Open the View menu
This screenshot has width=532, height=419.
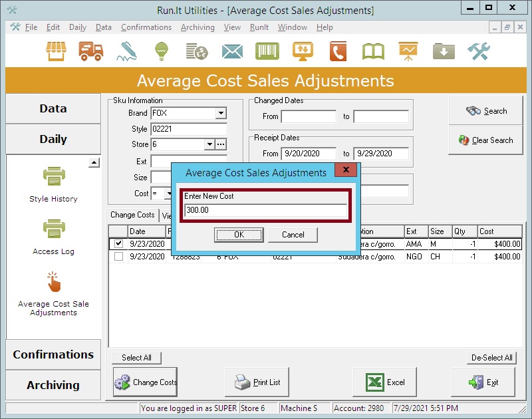(232, 27)
